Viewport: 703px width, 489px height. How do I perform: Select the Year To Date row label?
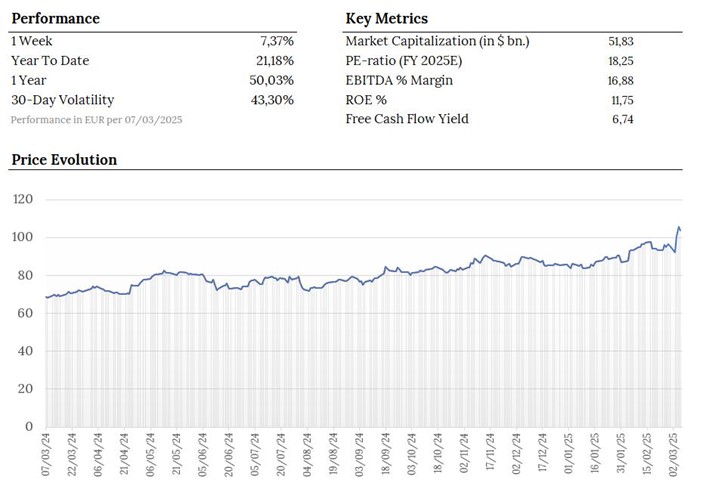click(50, 61)
